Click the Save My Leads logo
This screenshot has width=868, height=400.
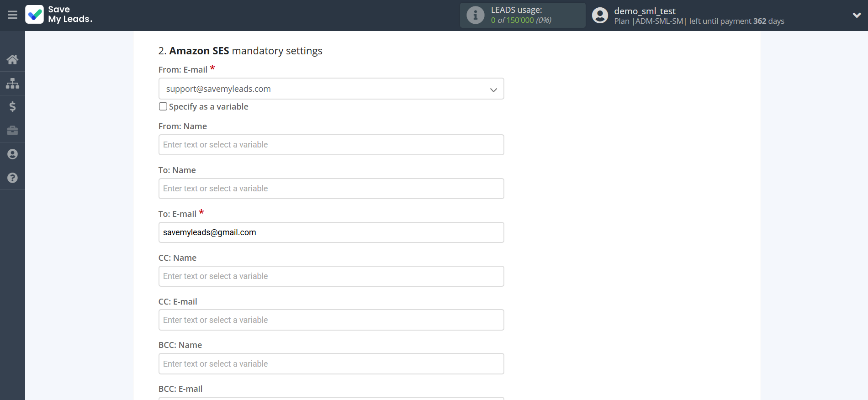coord(59,15)
